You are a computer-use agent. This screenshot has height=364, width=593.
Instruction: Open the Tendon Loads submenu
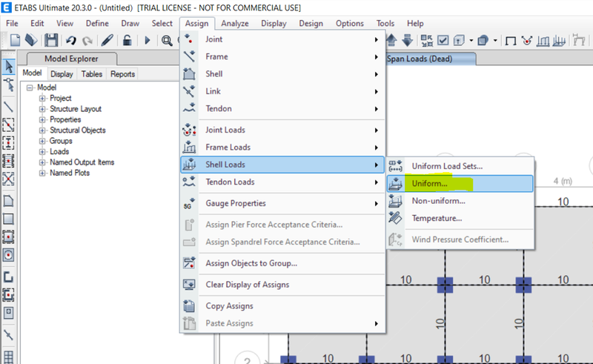pos(282,182)
